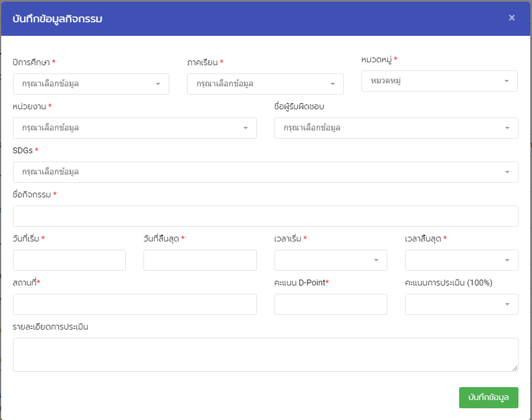Click the รายละเอียดการประเมิน text area
The width and height of the screenshot is (532, 420).
point(265,355)
